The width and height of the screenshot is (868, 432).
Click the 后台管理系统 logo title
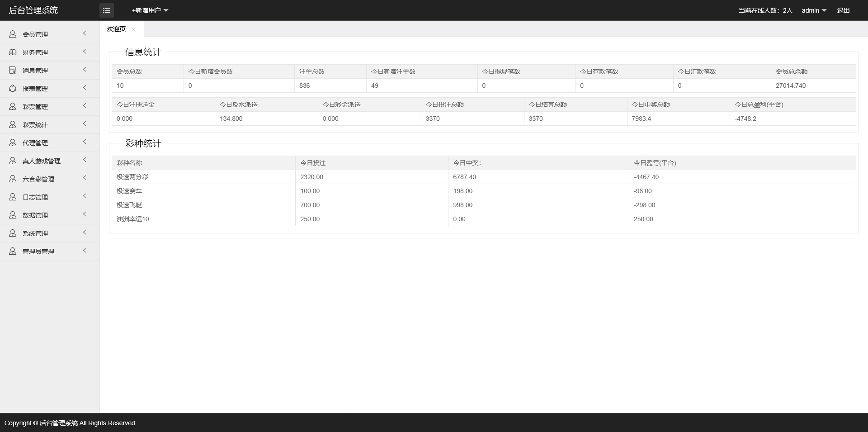[x=33, y=10]
